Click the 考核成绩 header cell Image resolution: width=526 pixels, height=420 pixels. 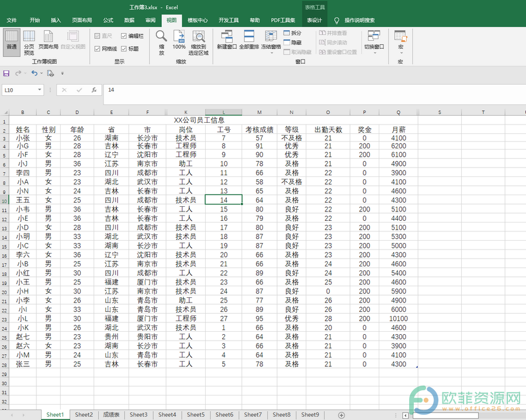coord(259,130)
